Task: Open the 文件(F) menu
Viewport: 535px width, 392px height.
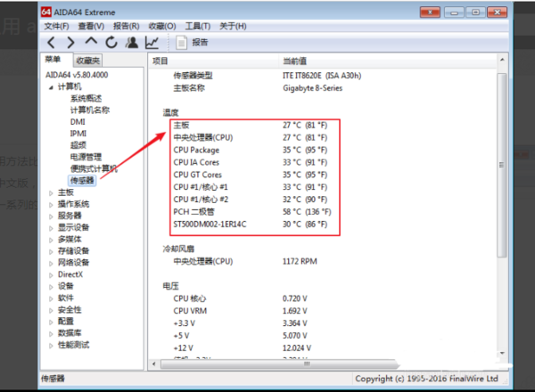Action: click(x=57, y=26)
